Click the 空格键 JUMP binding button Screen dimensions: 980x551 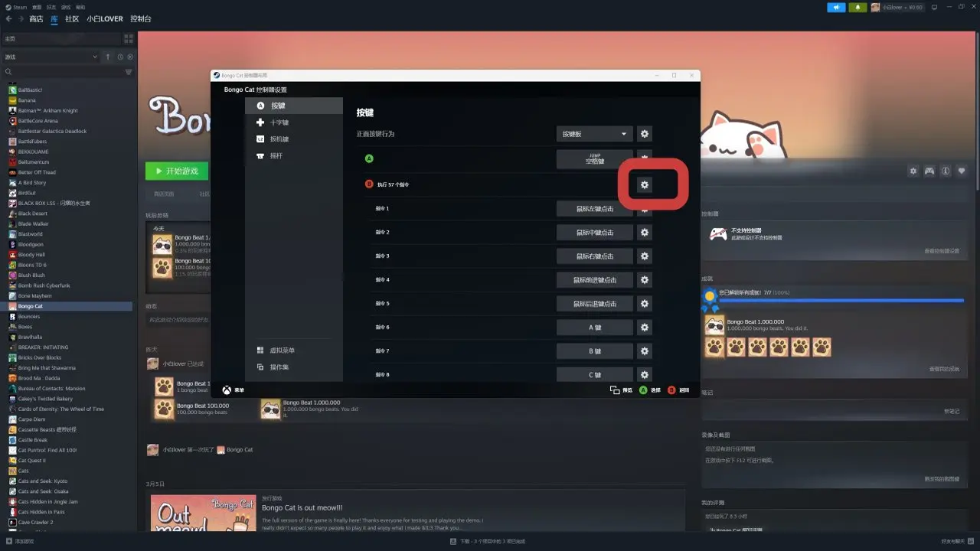594,159
